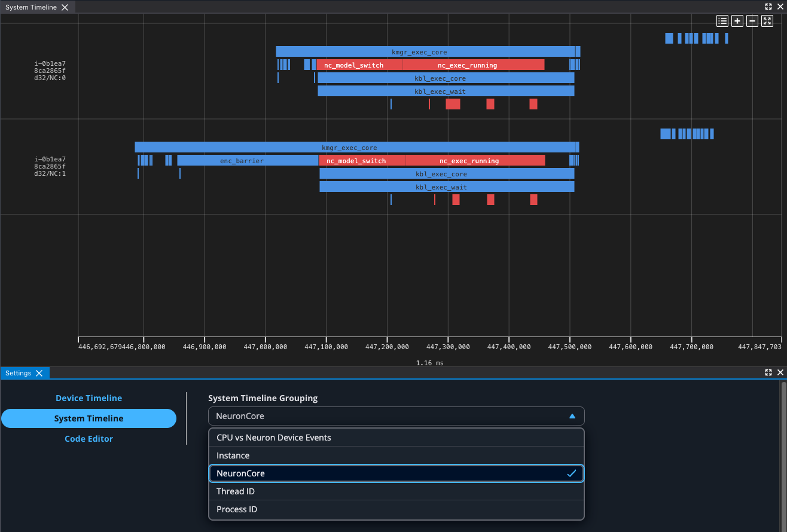This screenshot has height=532, width=787.
Task: Toggle the timeline legend list icon
Action: point(722,20)
